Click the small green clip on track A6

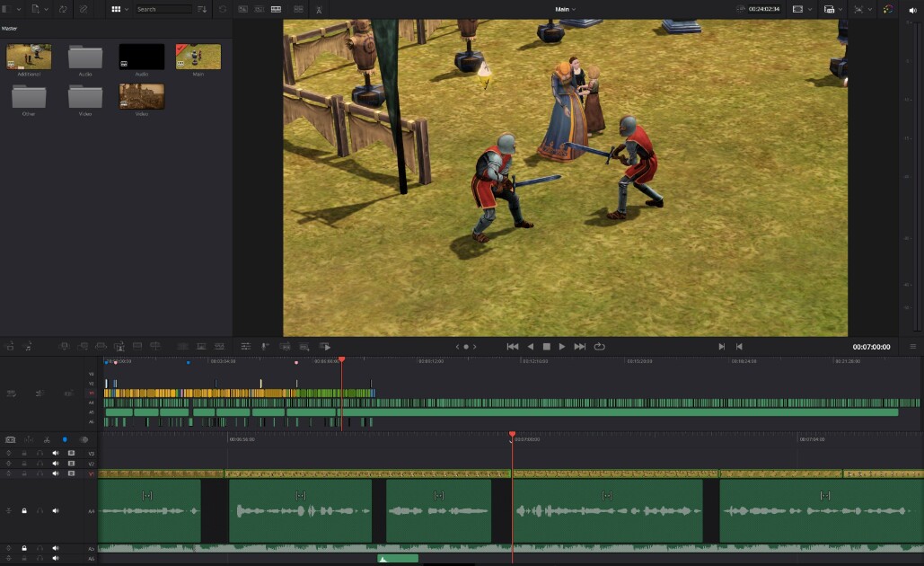tap(398, 558)
